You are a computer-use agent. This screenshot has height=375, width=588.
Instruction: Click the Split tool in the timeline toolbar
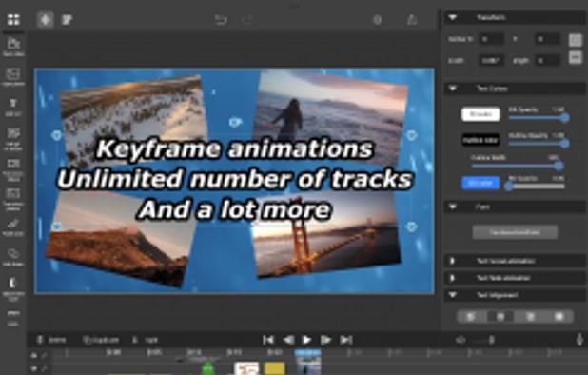(146, 340)
